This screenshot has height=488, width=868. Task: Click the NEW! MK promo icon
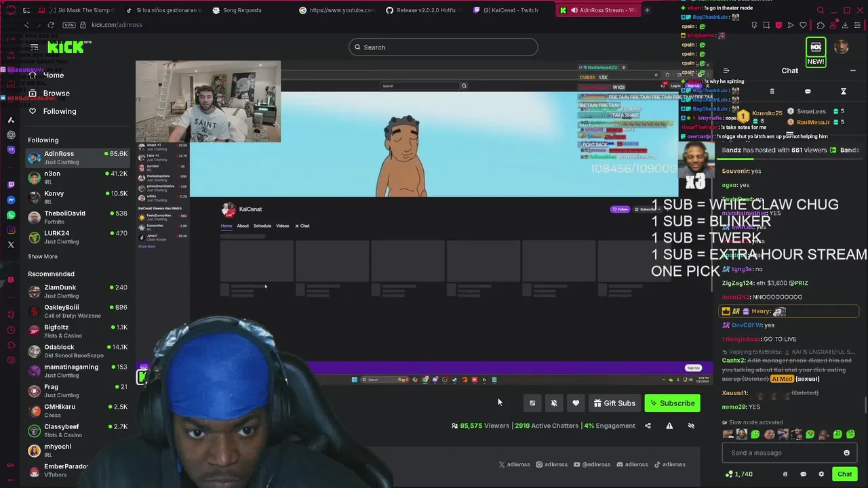click(x=816, y=52)
